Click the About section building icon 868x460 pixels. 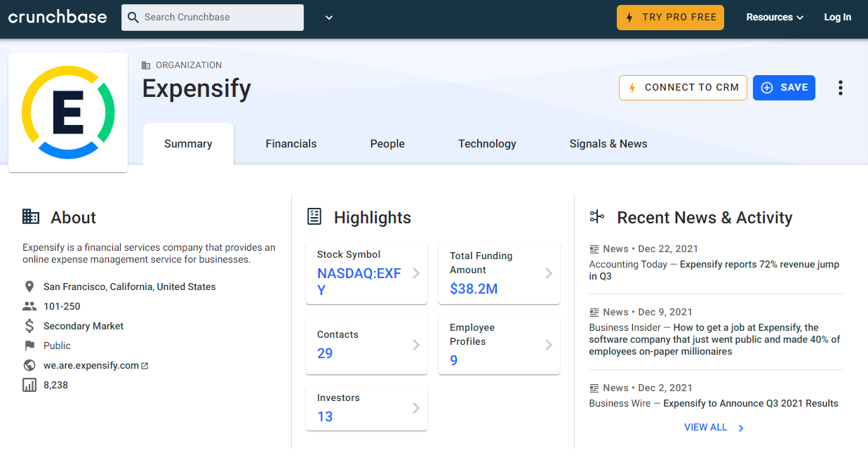(31, 217)
